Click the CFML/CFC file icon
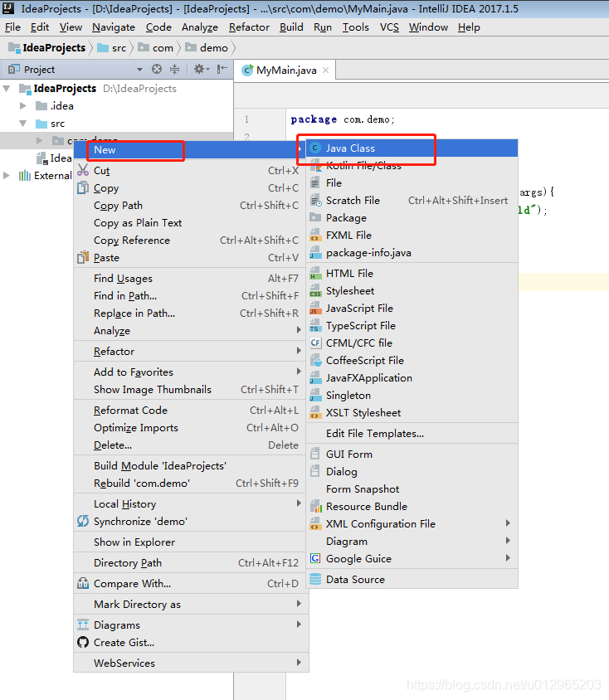 pyautogui.click(x=315, y=343)
